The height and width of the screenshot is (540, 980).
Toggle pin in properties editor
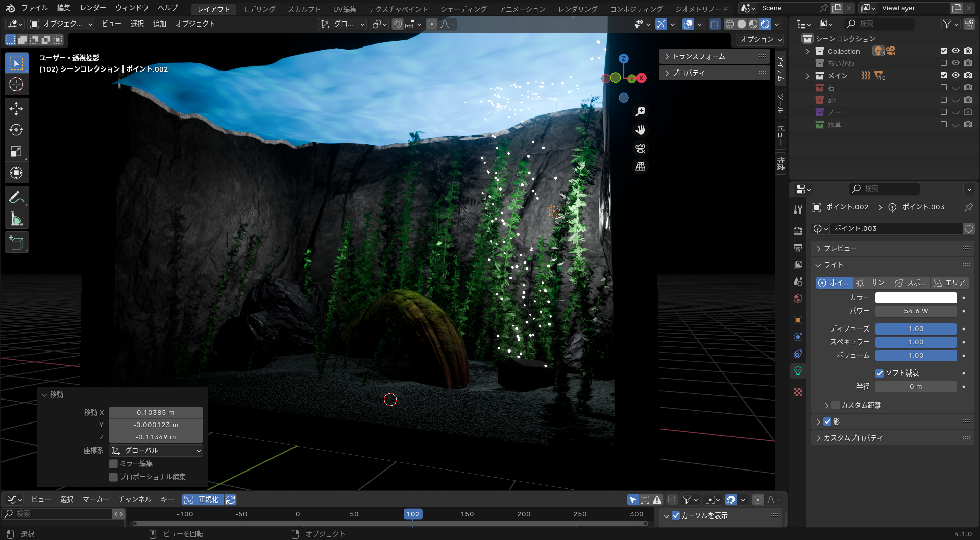point(968,207)
